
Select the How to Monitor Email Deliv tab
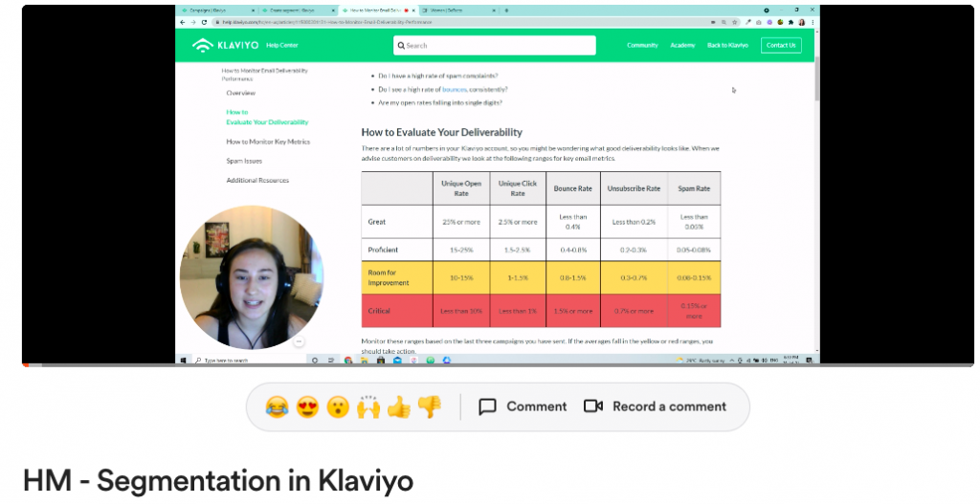377,11
